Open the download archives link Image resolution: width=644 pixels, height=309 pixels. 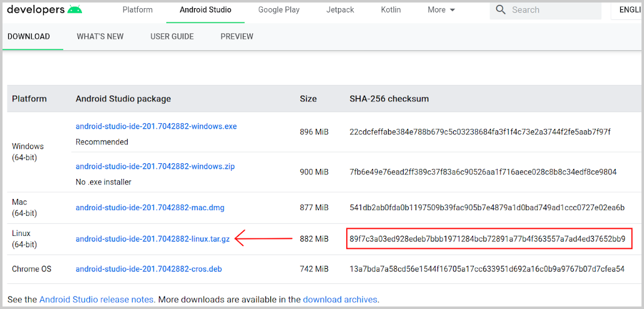[340, 299]
